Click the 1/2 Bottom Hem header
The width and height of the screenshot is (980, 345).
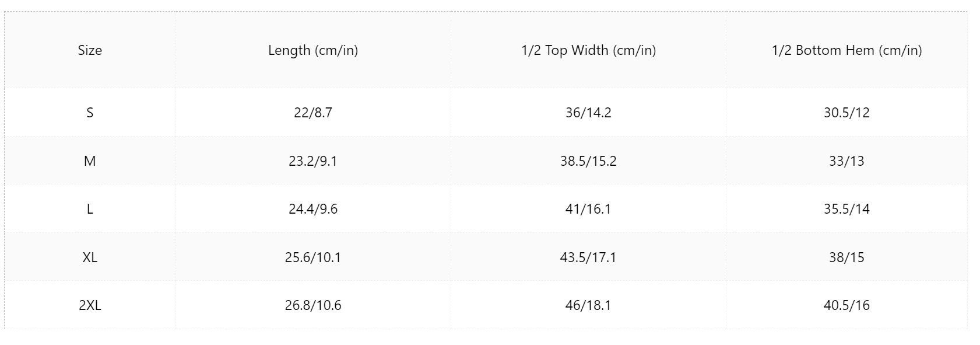(x=846, y=50)
